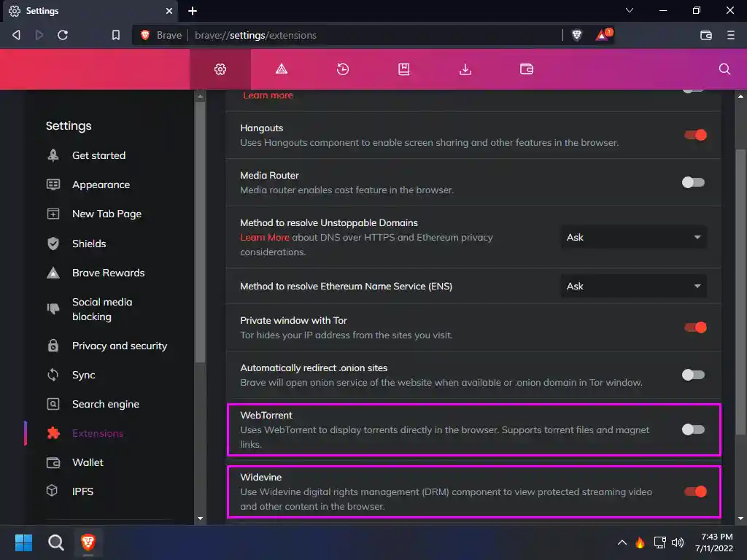Click Brave icon on taskbar
This screenshot has width=747, height=560.
tap(88, 542)
